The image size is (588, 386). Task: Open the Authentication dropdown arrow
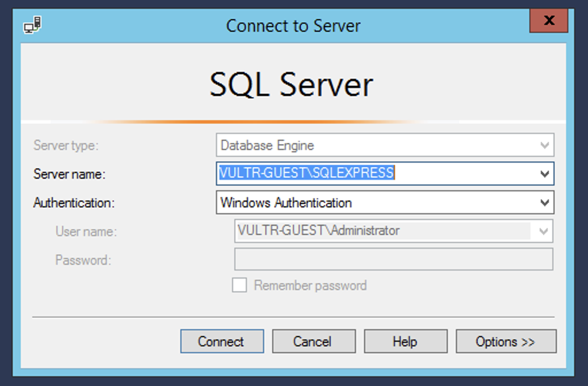click(x=544, y=203)
